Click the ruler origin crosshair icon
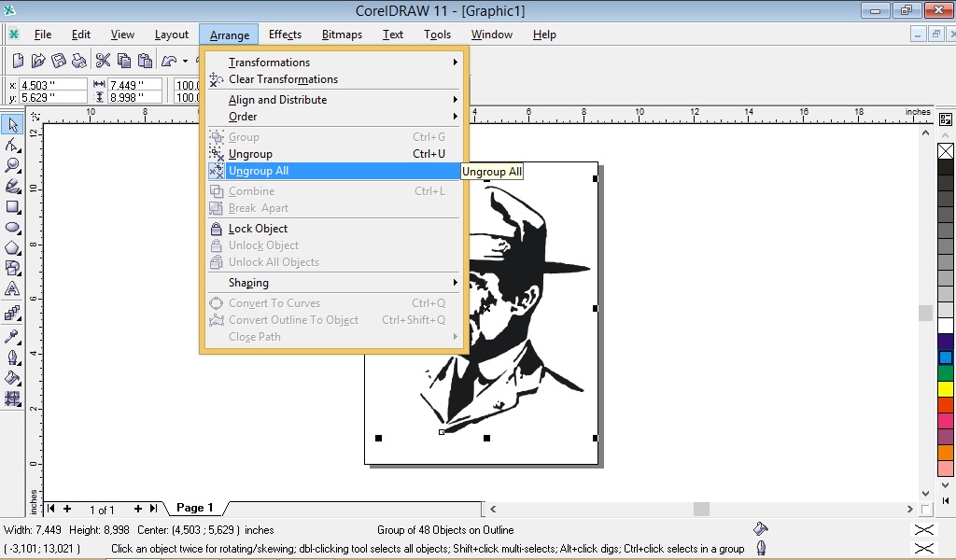 [35, 116]
